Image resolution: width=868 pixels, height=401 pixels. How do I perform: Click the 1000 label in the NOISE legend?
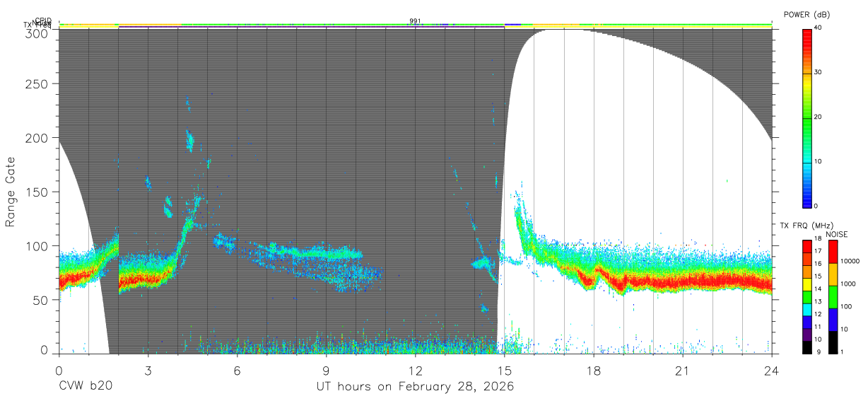tap(847, 284)
